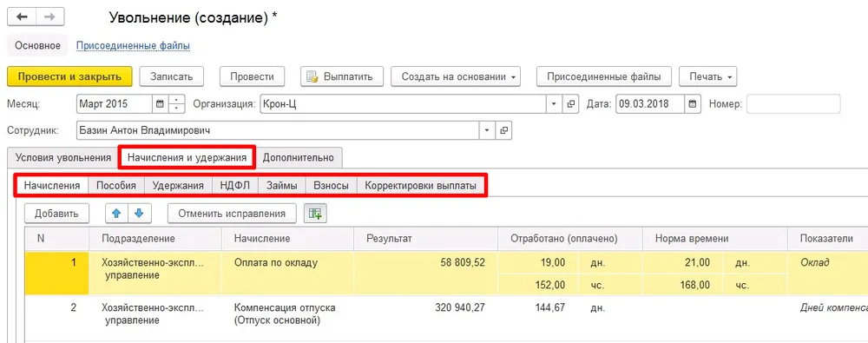Click the Провести и закрыть button
Viewport: 868px width, 343px height.
(x=69, y=76)
